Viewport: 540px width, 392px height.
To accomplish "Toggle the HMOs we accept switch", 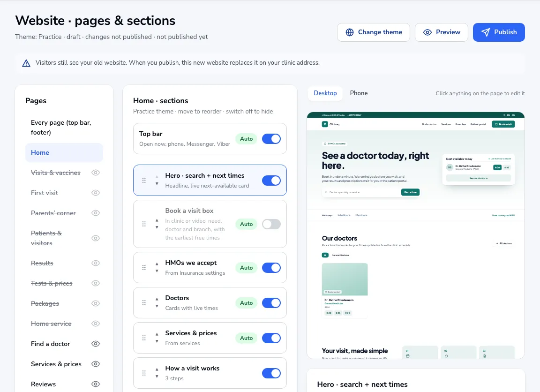I will pos(271,268).
